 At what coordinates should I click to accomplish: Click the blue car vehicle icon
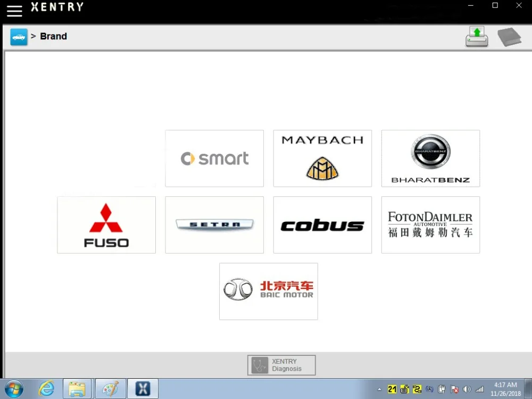point(19,37)
